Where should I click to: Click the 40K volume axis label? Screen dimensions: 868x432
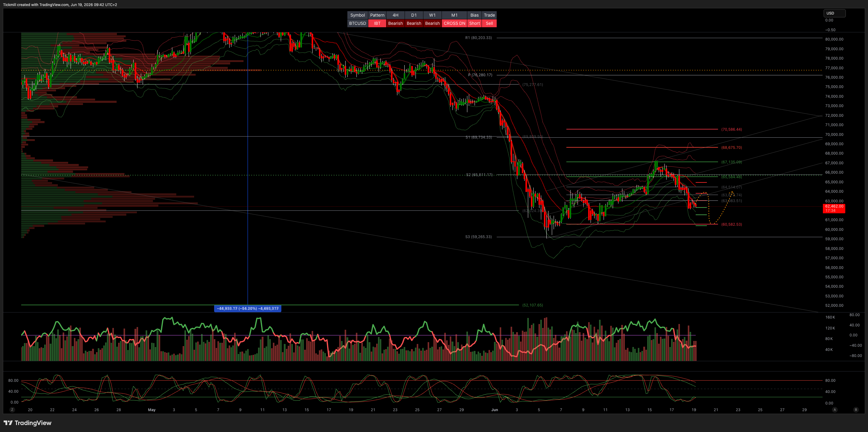coord(829,350)
